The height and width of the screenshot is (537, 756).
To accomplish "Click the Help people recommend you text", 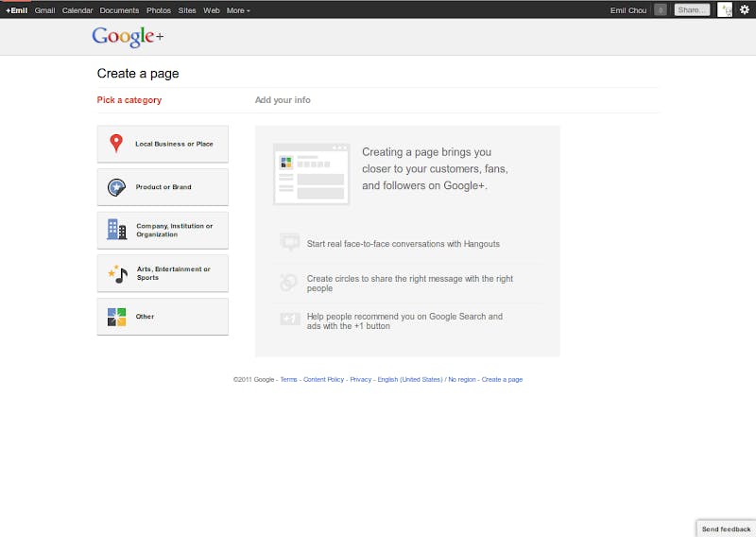I will pos(404,320).
